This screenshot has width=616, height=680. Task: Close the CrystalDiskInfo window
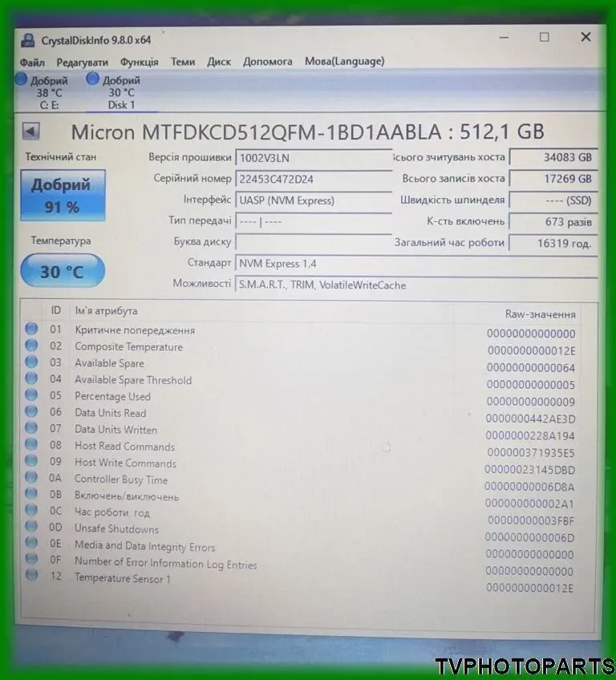(x=586, y=37)
